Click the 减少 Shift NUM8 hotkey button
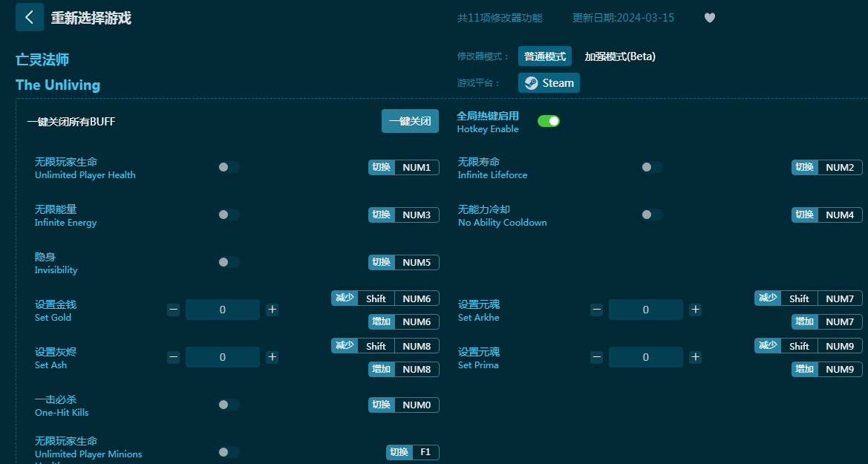Viewport: 868px width, 464px height. pyautogui.click(x=385, y=346)
